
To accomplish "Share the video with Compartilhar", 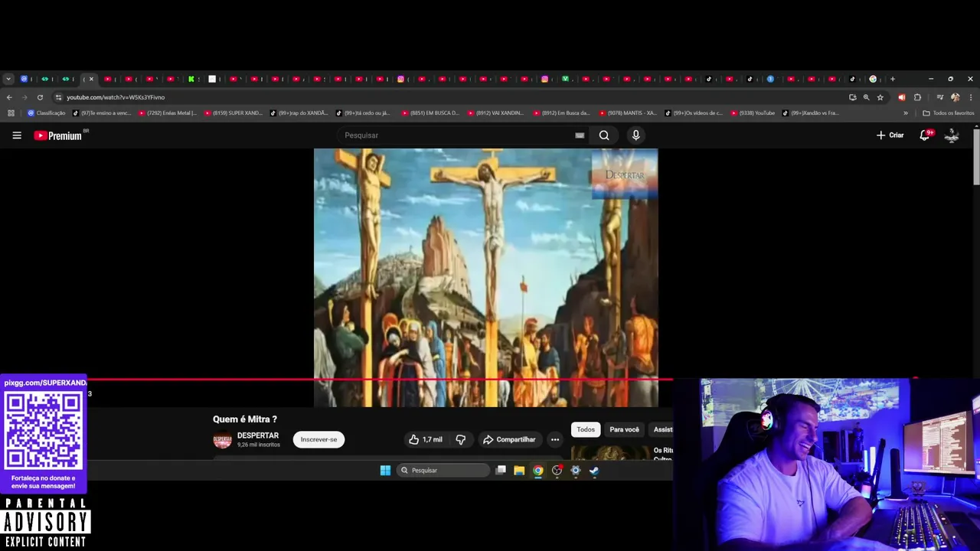I will (509, 439).
